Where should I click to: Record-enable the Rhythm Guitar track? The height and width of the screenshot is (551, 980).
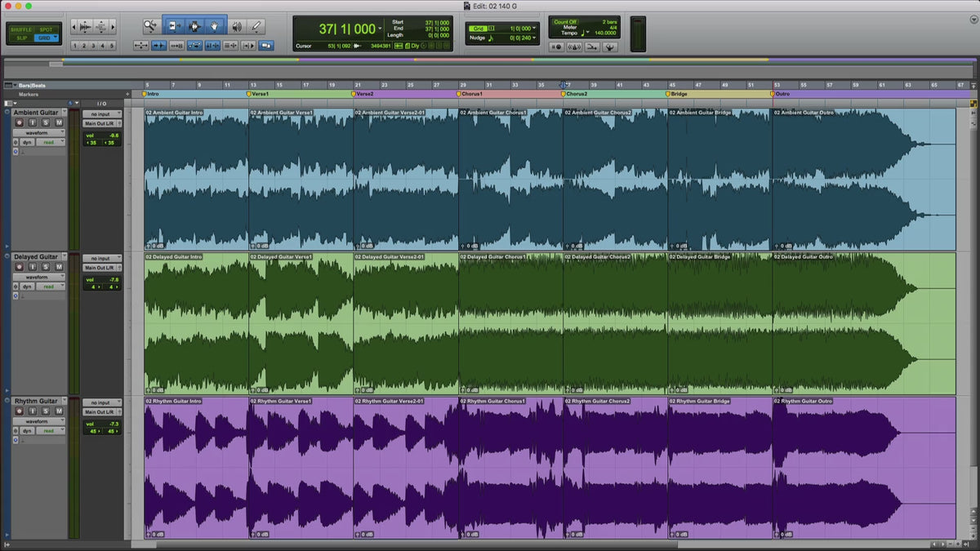pyautogui.click(x=18, y=411)
